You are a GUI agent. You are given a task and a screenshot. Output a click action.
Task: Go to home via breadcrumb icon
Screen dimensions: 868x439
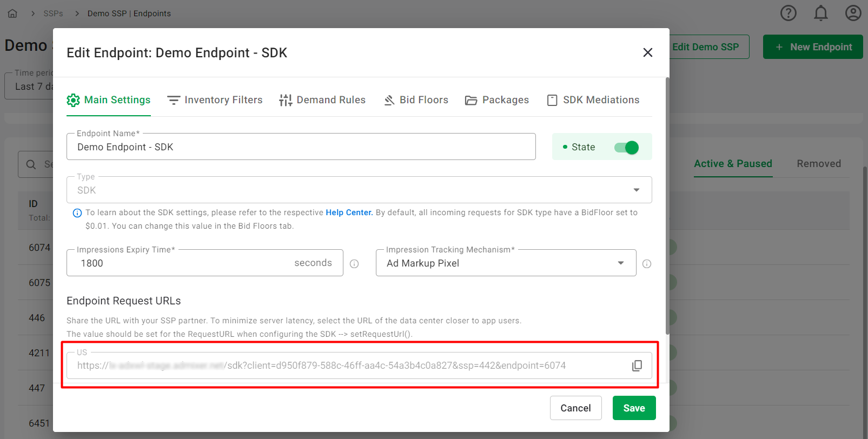click(12, 14)
